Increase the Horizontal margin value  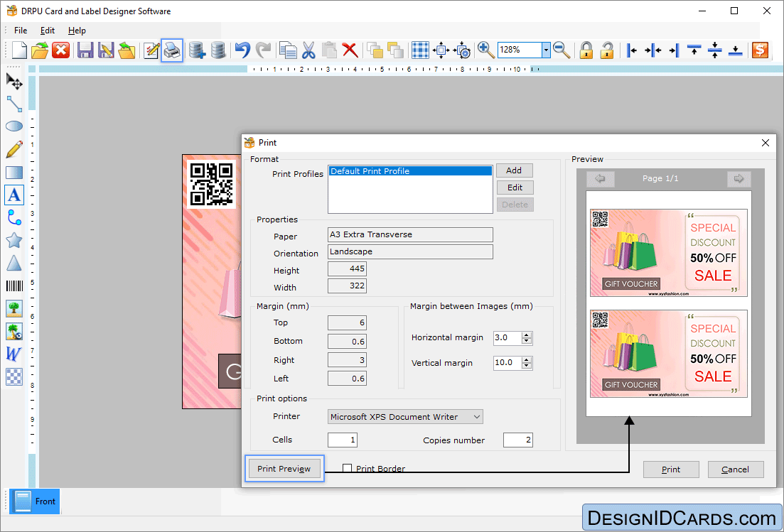[x=527, y=335]
